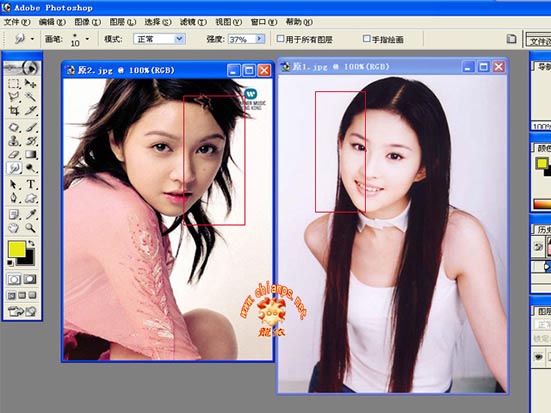Select the Type tool

(x=31, y=184)
